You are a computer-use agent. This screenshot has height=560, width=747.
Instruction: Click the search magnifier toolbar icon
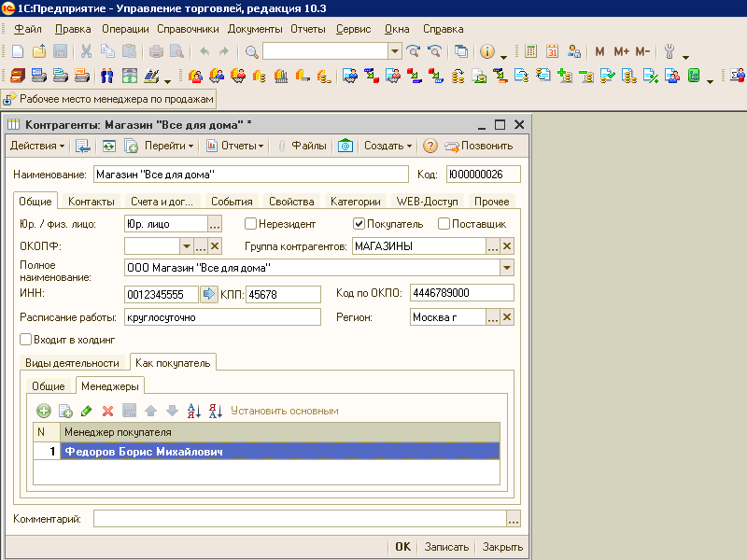point(251,51)
